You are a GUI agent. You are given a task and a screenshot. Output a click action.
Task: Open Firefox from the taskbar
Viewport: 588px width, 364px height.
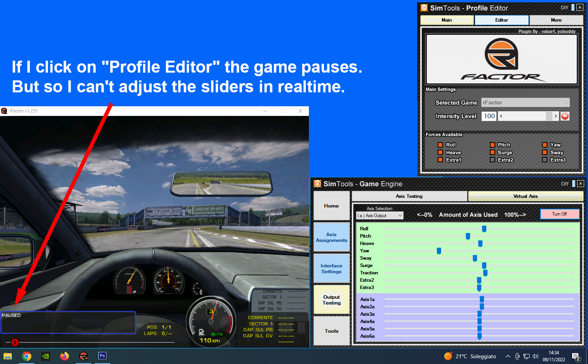tap(65, 356)
